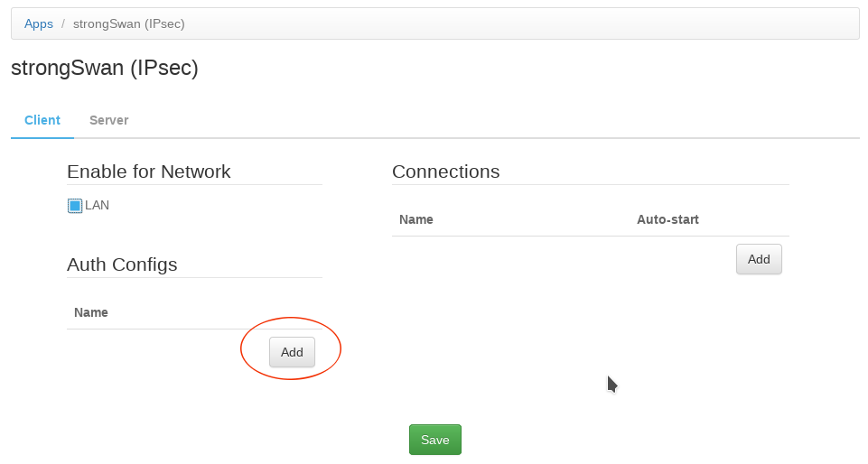Screen dimensions: 868x464
Task: Go to Apps via breadcrumb link
Action: pos(39,23)
